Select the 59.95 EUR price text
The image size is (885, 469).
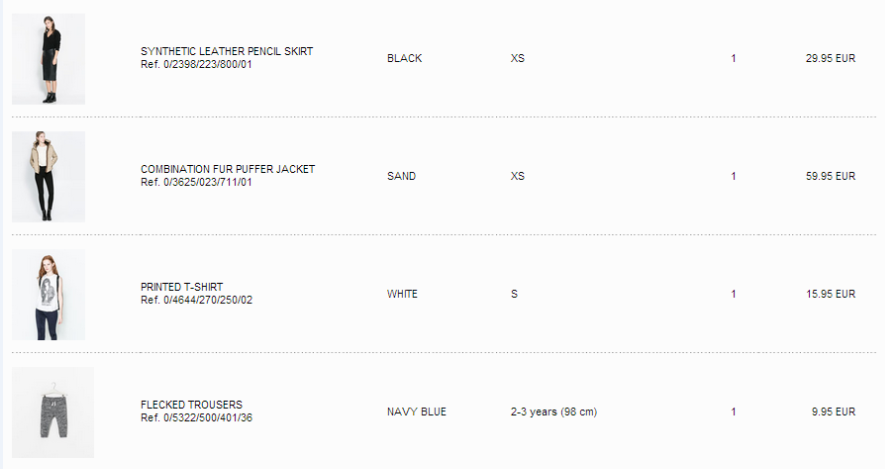click(830, 177)
